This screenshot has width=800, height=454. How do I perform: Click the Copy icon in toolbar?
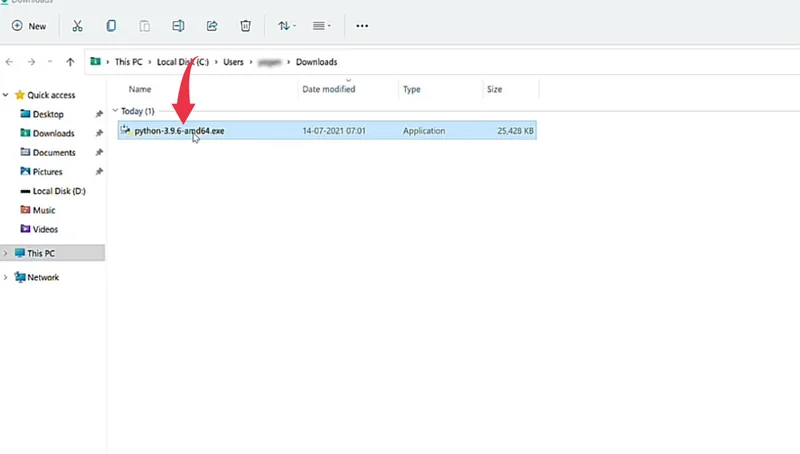(110, 26)
